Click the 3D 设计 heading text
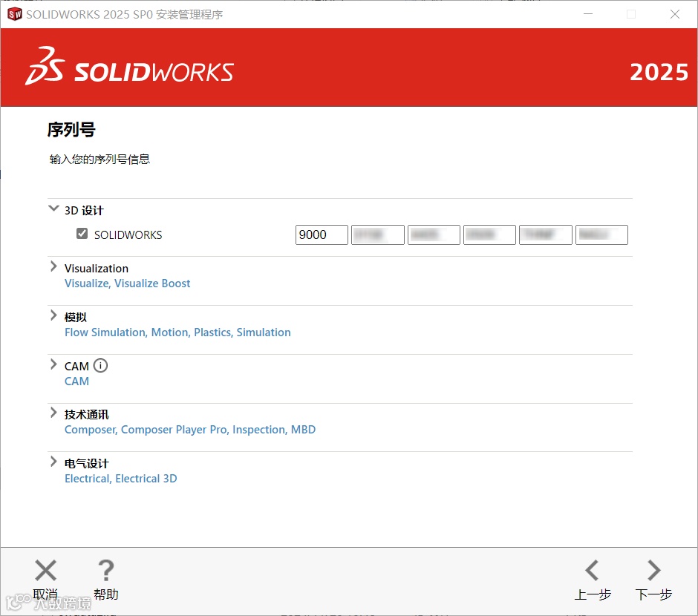Viewport: 698px width, 616px height. pyautogui.click(x=84, y=210)
